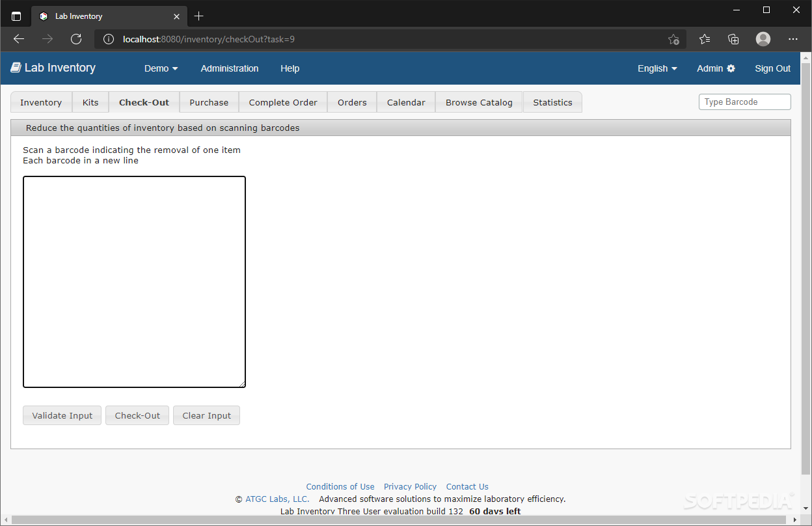
Task: Open the Statistics tab
Action: click(552, 102)
